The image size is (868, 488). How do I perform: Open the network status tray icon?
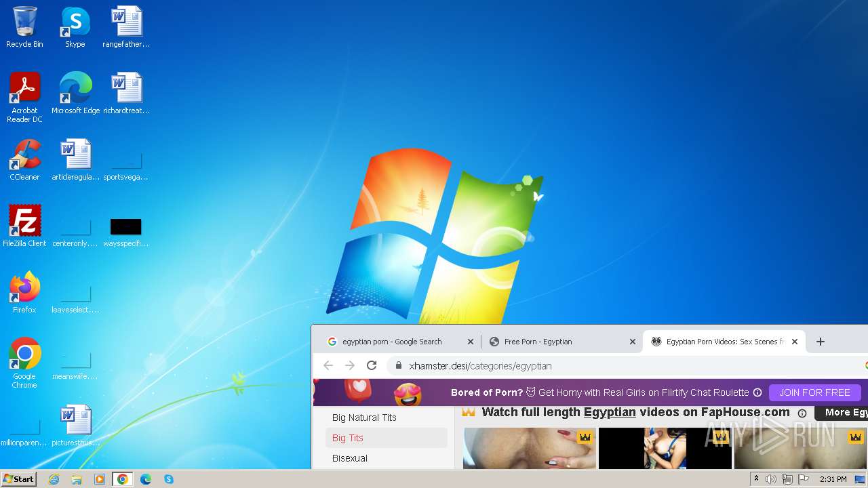point(787,479)
